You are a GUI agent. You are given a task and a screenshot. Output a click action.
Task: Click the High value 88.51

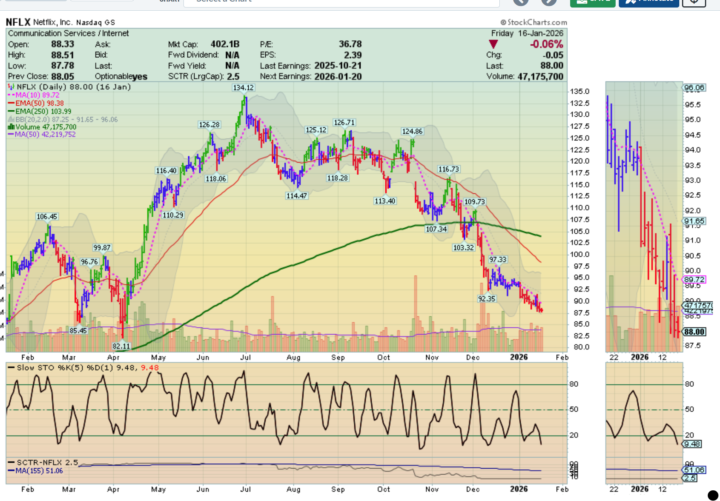[62, 55]
